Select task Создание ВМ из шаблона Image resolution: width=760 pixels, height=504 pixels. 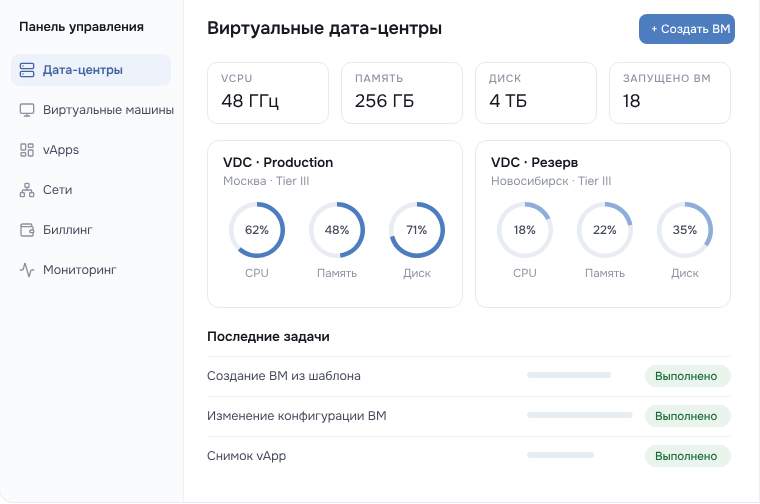284,376
